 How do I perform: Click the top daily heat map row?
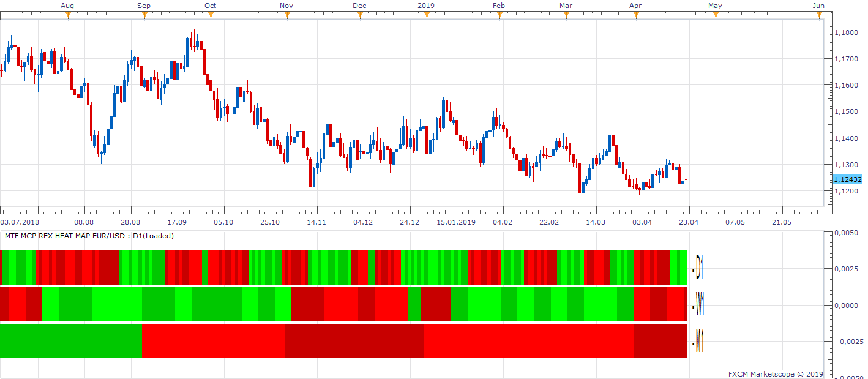pos(344,268)
